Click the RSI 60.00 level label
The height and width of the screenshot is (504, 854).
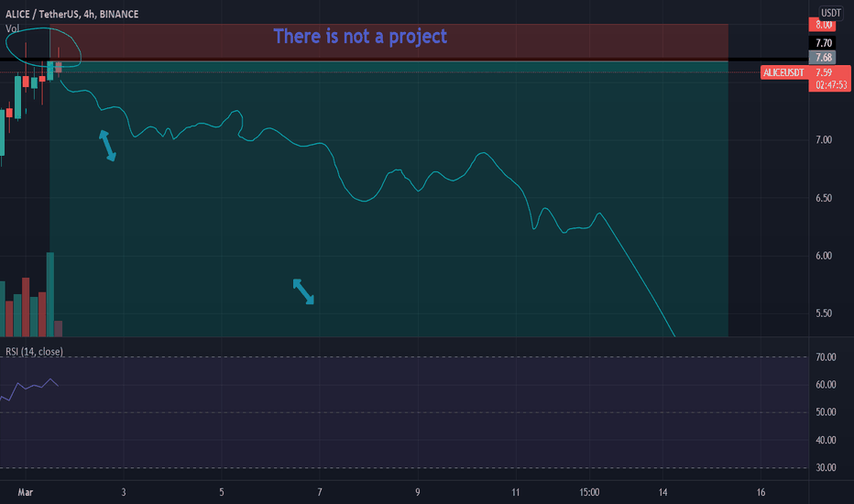pyautogui.click(x=826, y=385)
